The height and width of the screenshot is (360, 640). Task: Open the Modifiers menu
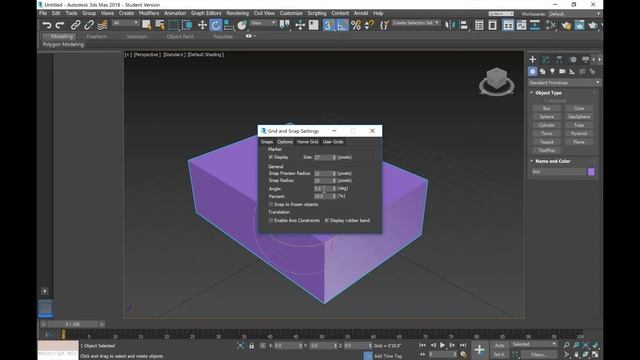pos(149,13)
